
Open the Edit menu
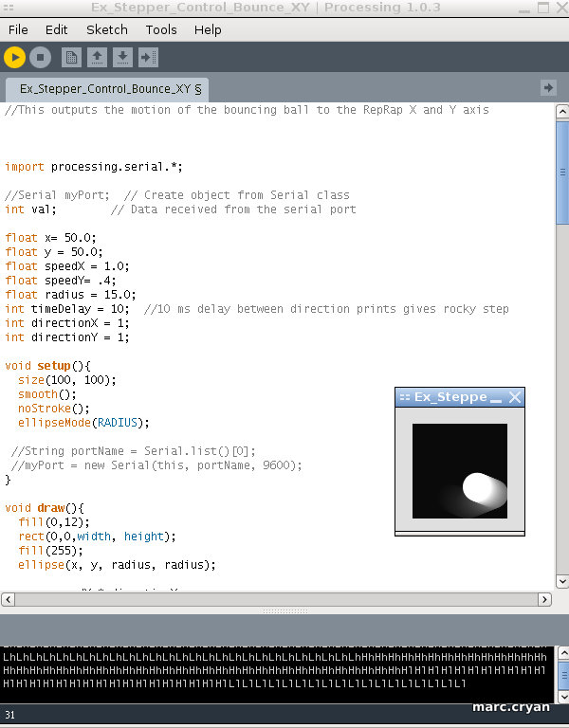pyautogui.click(x=56, y=29)
